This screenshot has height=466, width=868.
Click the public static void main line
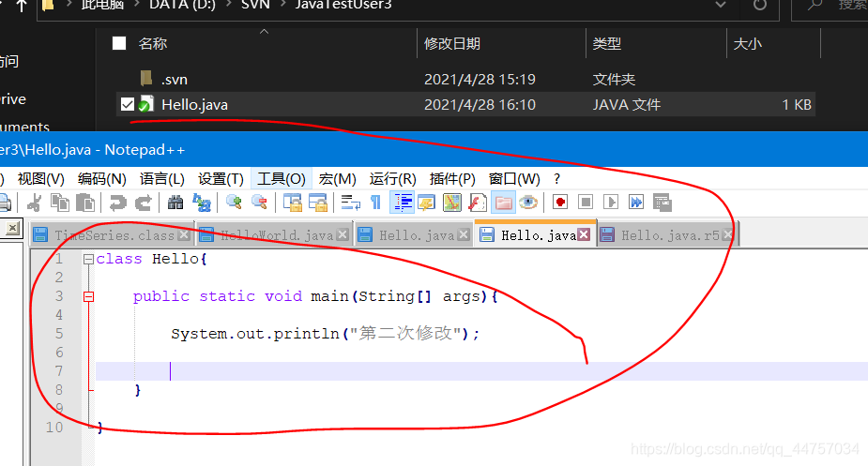315,296
